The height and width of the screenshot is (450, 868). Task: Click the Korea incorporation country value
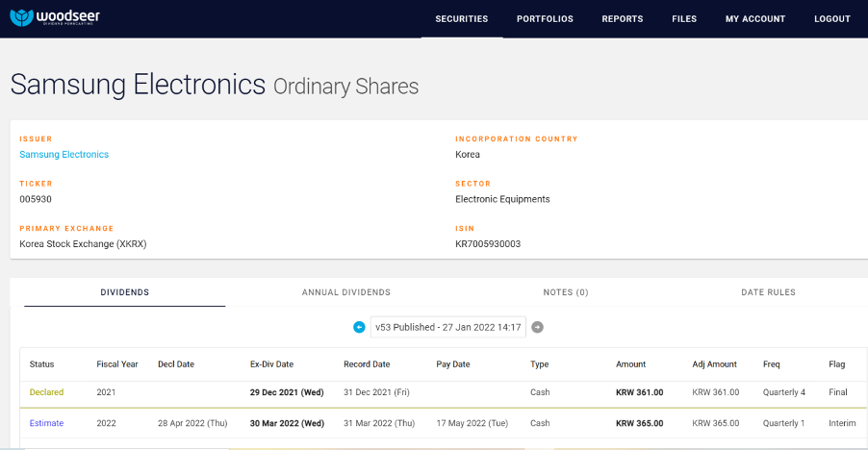tap(468, 154)
